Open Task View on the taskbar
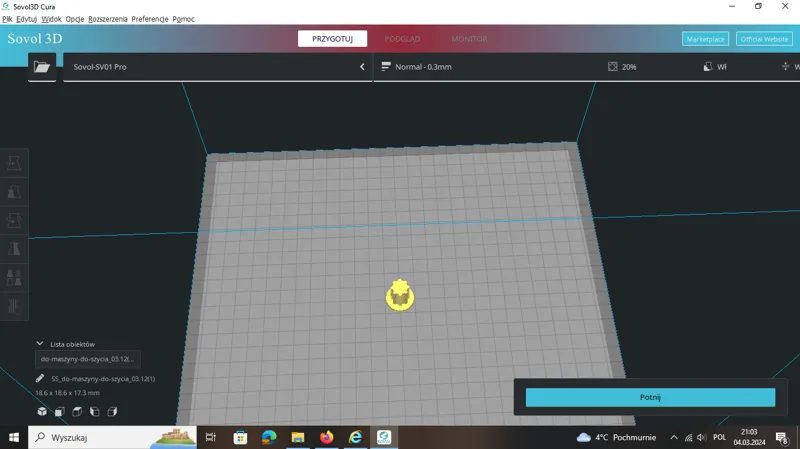The height and width of the screenshot is (449, 800). (x=211, y=437)
